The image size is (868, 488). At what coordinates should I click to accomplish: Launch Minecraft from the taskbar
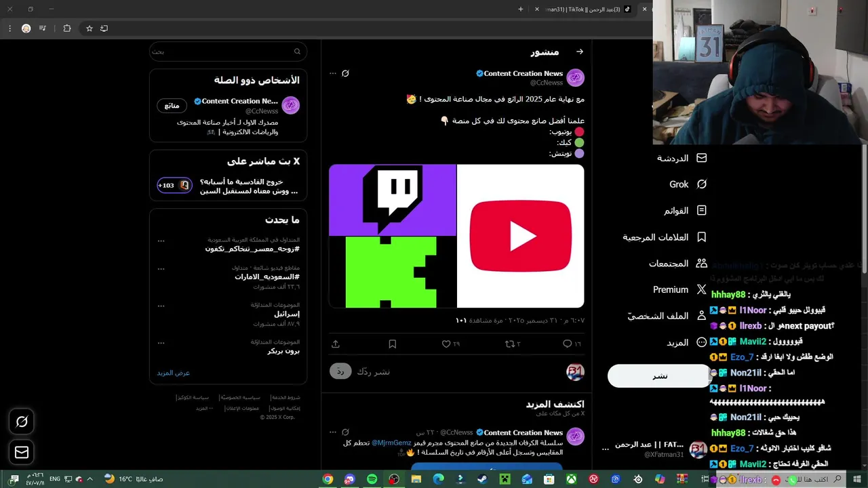click(505, 479)
